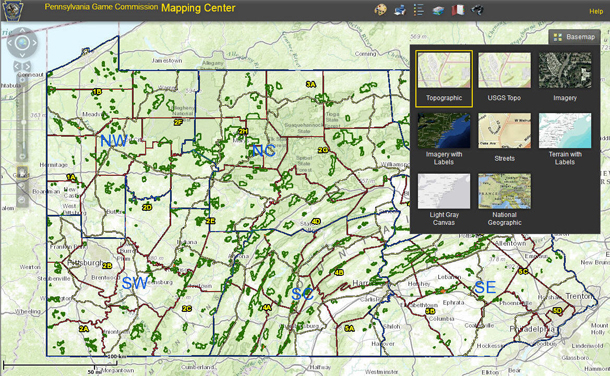The image size is (610, 376).
Task: Click the 2C wildlife unit label
Action: pyautogui.click(x=187, y=308)
